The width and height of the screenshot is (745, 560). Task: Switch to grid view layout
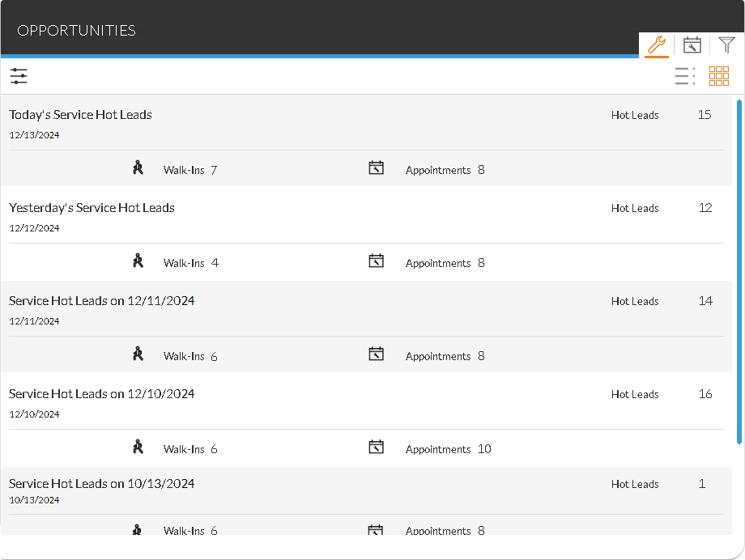click(719, 76)
